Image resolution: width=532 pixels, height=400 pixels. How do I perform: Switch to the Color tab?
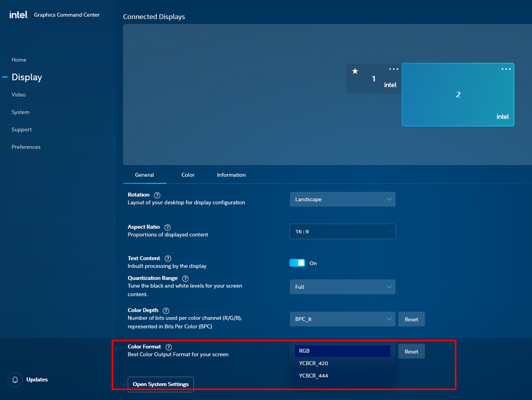coord(188,174)
